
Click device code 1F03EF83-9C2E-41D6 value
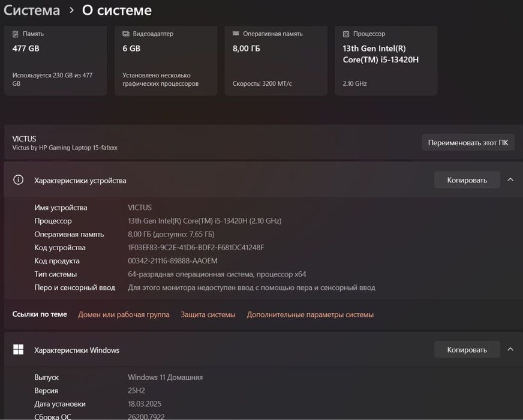(x=196, y=248)
